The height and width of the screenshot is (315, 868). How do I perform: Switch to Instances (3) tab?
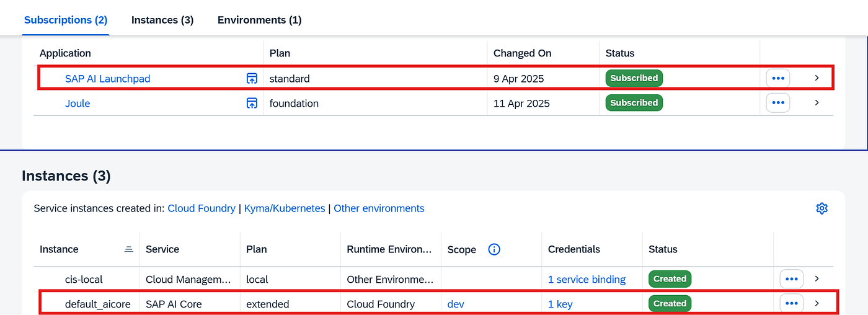162,20
